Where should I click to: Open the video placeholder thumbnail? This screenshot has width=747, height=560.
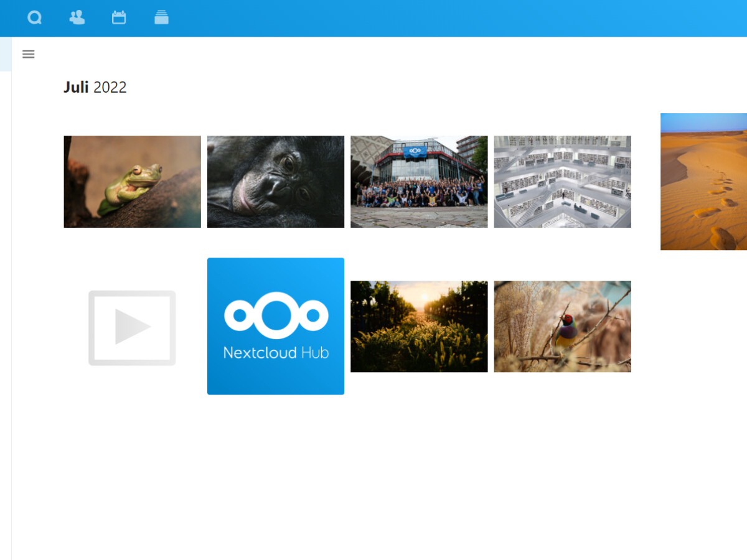tap(132, 327)
